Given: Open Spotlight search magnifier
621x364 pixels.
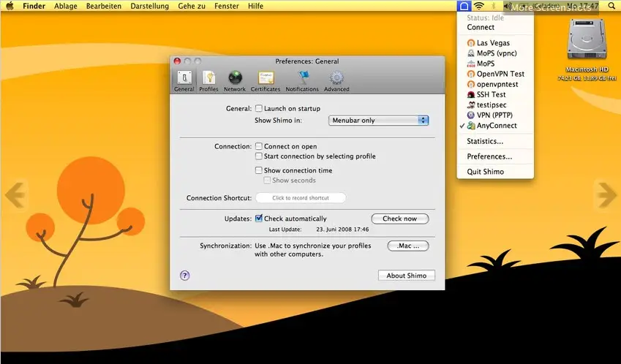Looking at the screenshot, I should 611,6.
